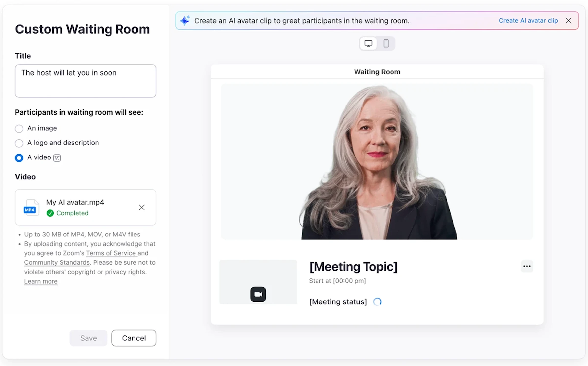Click the MP4 file type icon
The image size is (588, 366).
[31, 208]
